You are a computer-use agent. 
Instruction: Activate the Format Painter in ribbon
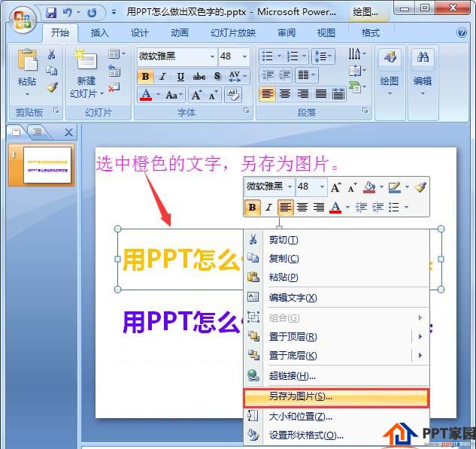click(52, 87)
